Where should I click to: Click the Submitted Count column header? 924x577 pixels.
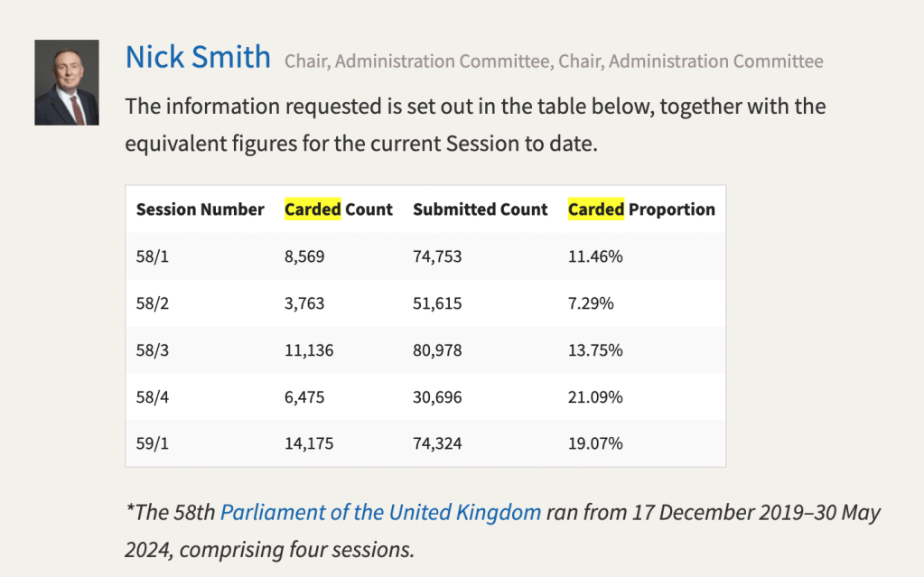(480, 209)
